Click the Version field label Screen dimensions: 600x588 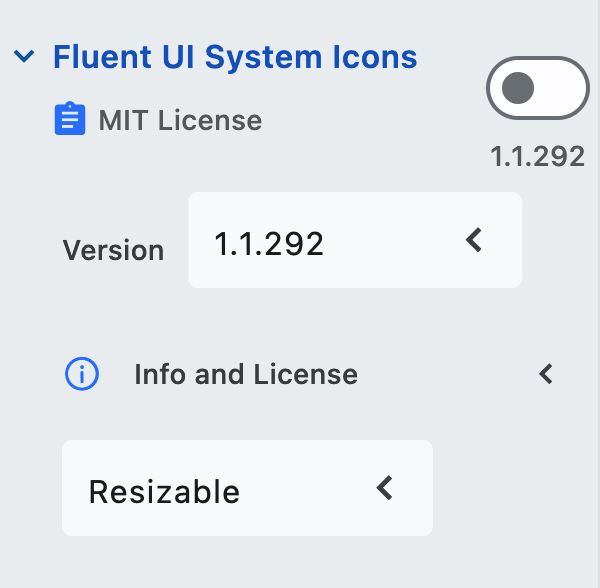[x=113, y=251]
